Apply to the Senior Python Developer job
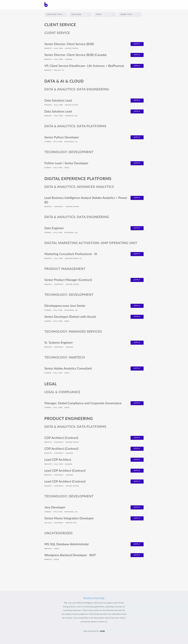 [x=137, y=137]
